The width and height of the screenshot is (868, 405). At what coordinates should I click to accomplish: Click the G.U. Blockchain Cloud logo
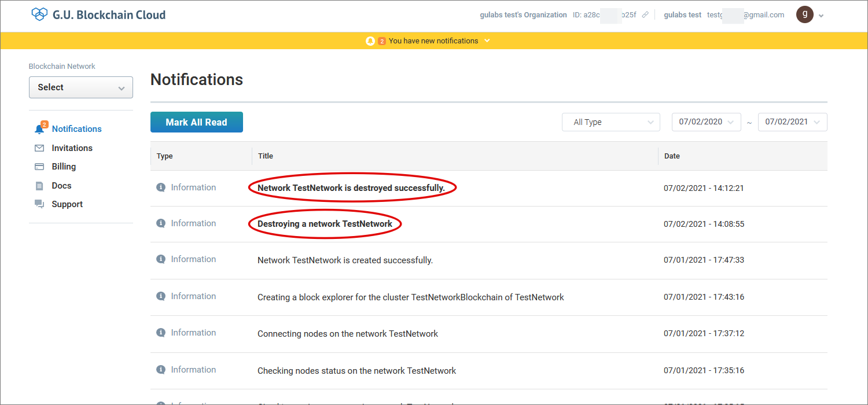[98, 14]
